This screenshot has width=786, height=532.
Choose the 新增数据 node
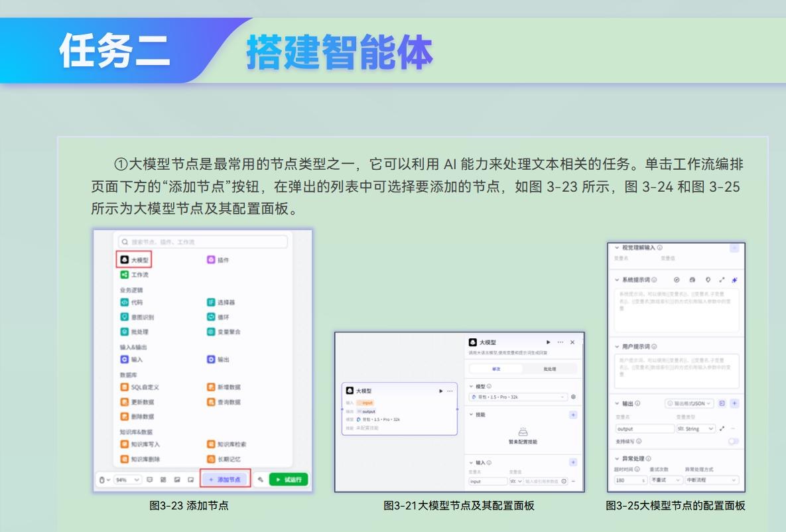point(224,387)
